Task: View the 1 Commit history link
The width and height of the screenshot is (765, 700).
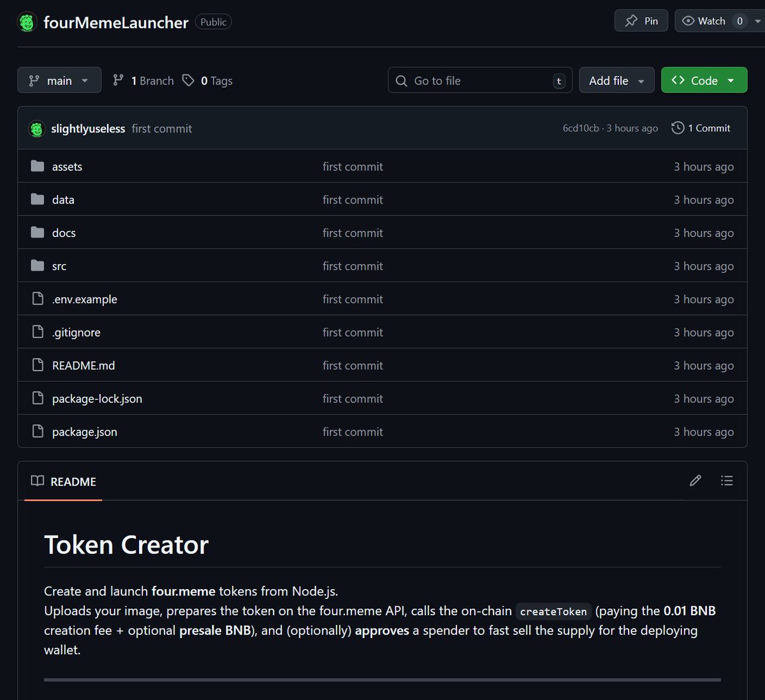Action: (701, 128)
